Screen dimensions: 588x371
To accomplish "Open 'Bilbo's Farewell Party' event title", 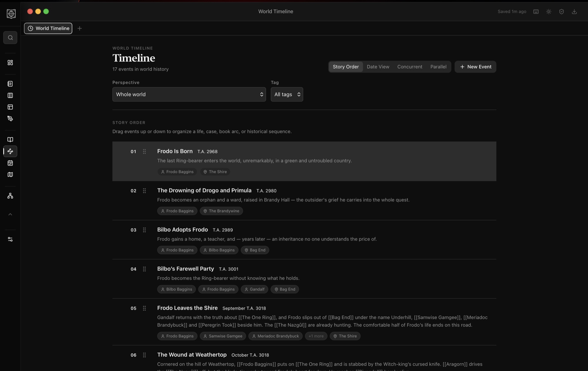I will (186, 269).
